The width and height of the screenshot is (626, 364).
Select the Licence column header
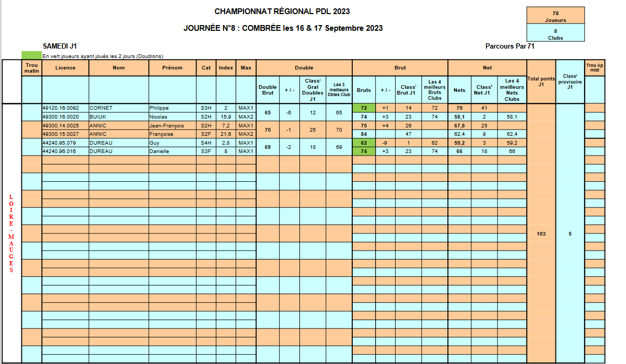65,68
